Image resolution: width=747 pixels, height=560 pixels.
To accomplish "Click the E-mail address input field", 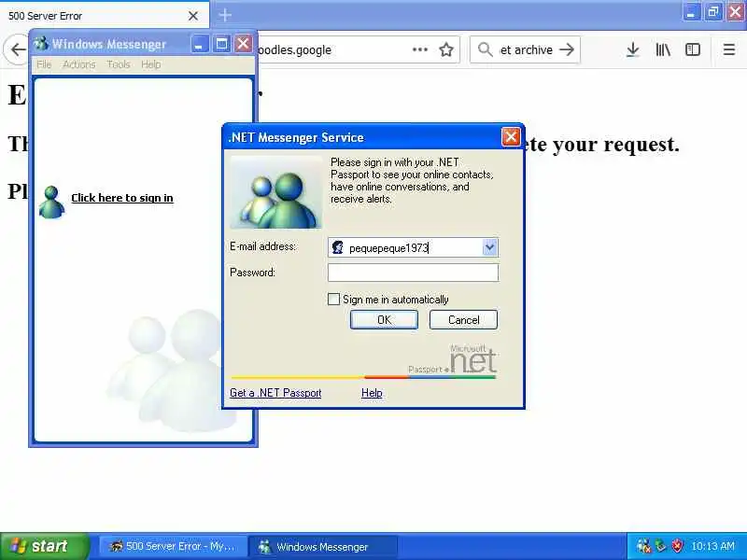I will (414, 247).
